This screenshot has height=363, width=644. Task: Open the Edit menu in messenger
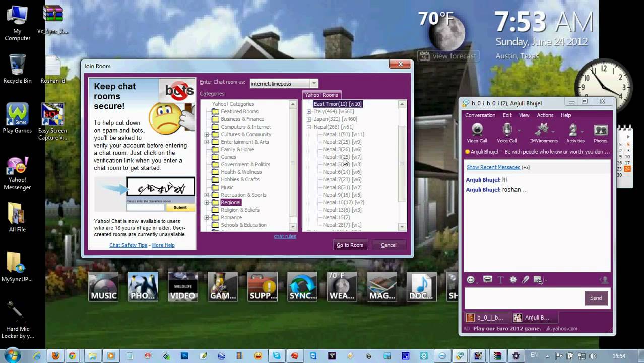pos(507,115)
